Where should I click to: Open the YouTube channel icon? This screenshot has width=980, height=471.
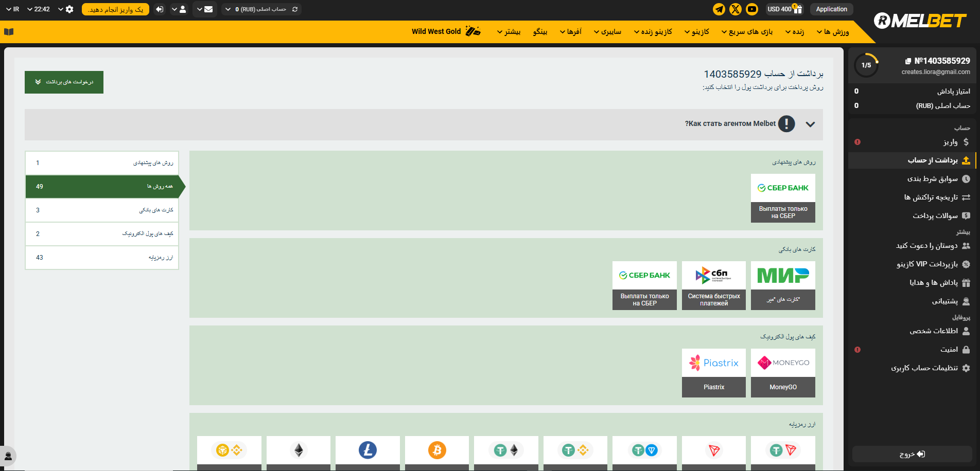[752, 9]
